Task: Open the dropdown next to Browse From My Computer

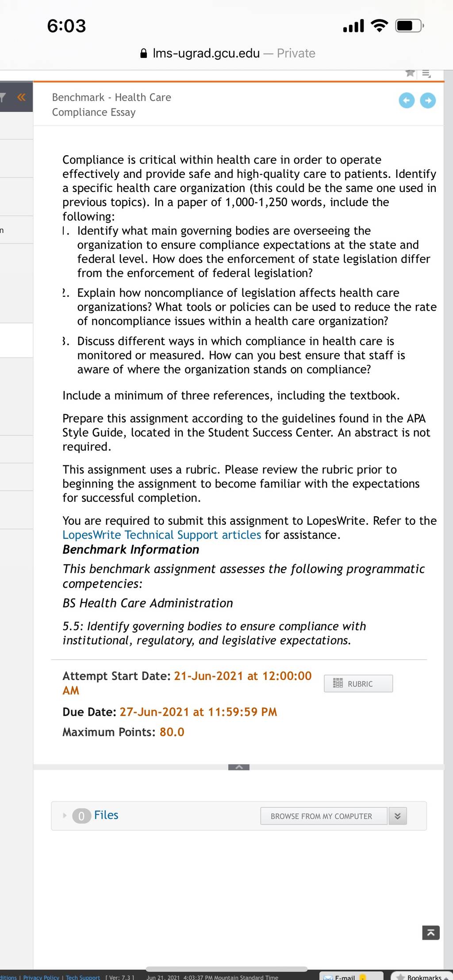Action: pos(398,816)
